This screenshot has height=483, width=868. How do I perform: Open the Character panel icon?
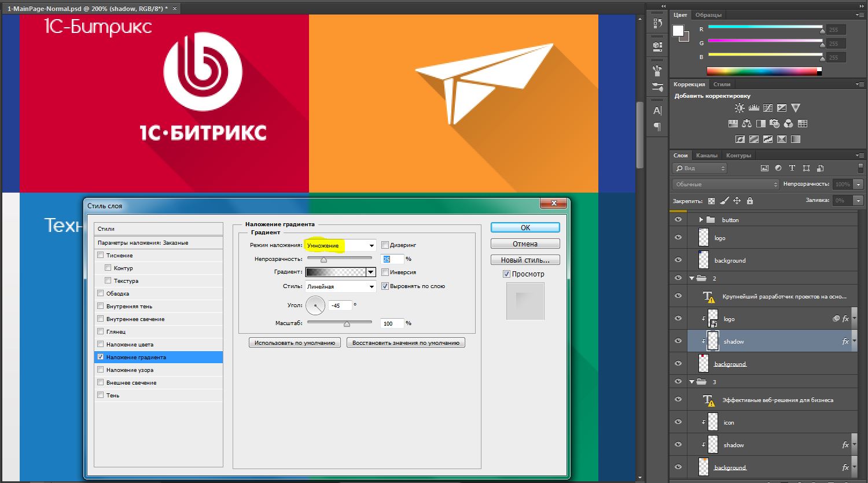coord(657,110)
